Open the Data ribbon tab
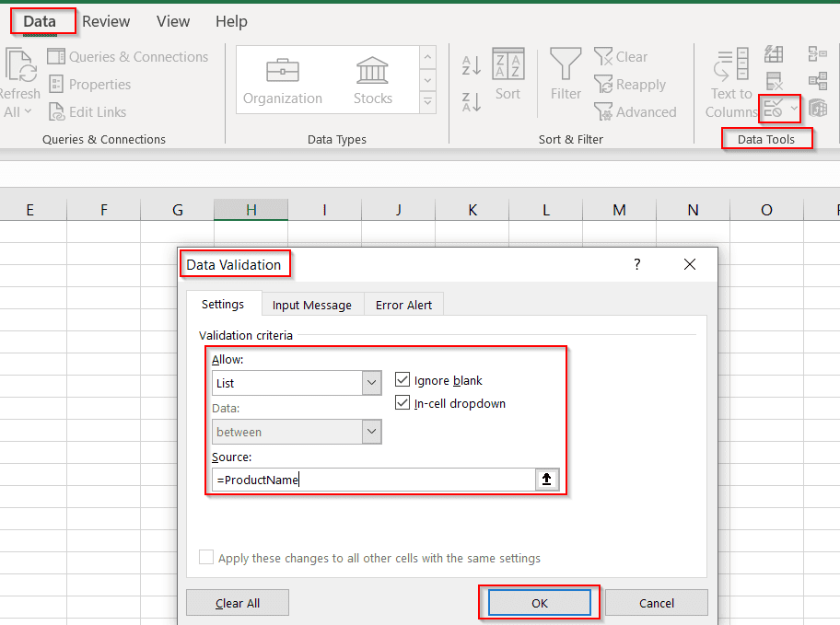 (40, 21)
